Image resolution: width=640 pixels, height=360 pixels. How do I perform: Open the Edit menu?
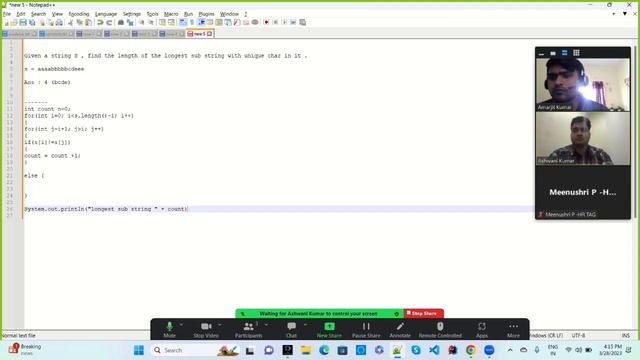[21, 14]
